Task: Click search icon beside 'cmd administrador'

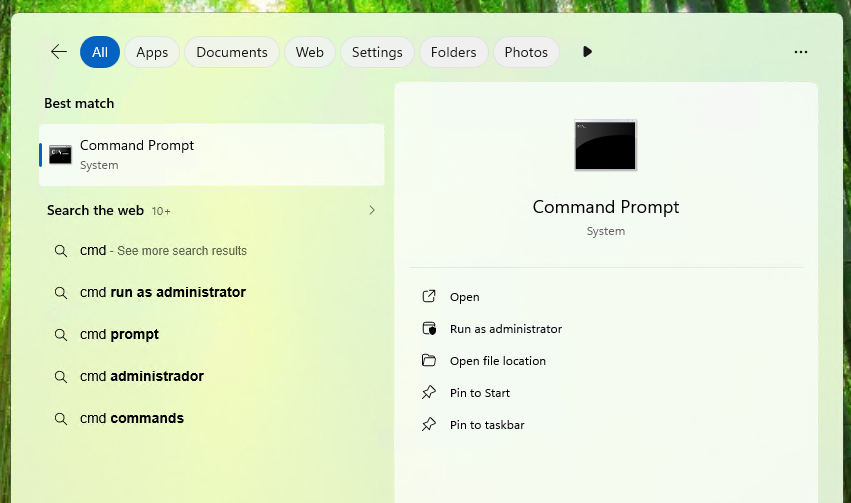Action: [x=61, y=377]
